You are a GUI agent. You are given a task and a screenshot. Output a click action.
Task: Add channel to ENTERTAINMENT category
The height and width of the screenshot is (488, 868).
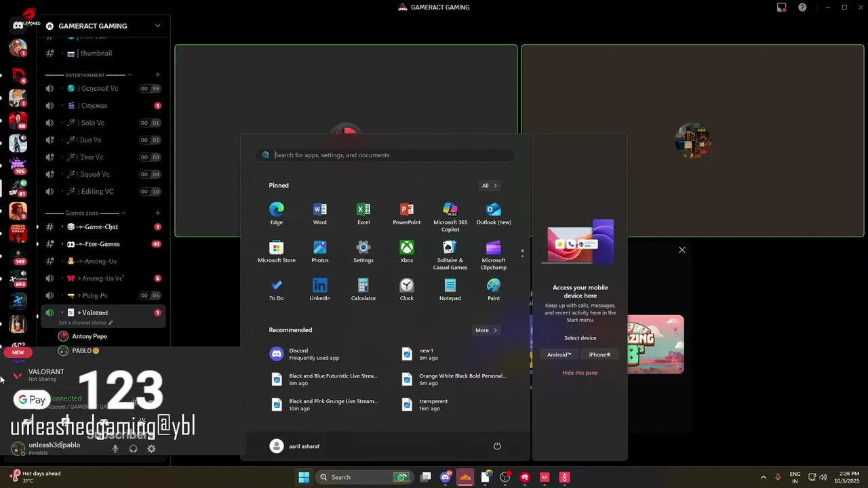(157, 75)
